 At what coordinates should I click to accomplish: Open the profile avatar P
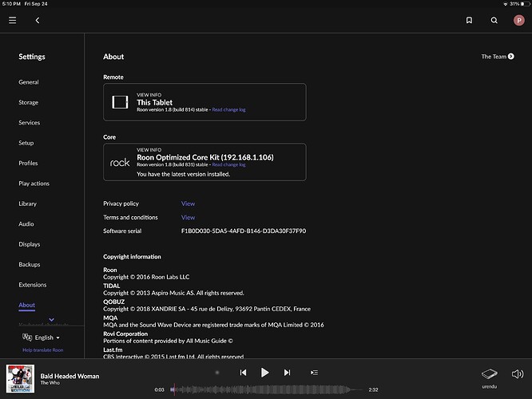(518, 20)
